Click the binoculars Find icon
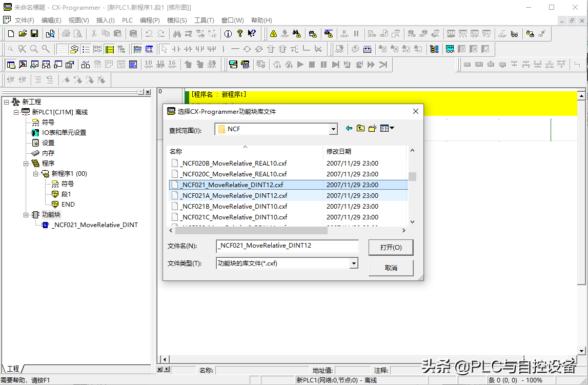Screen dimensions: 588x385 coord(177,34)
